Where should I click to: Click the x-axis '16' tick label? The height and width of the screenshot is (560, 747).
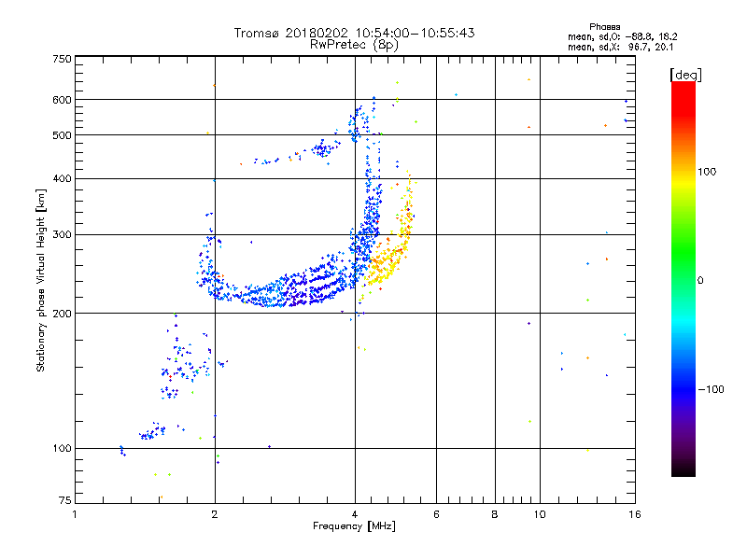(x=635, y=514)
